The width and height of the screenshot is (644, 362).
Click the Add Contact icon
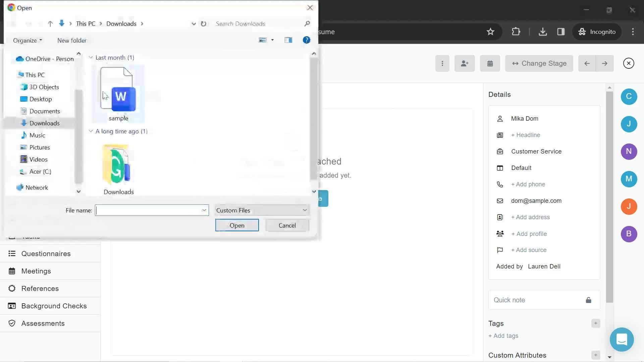[x=465, y=63]
